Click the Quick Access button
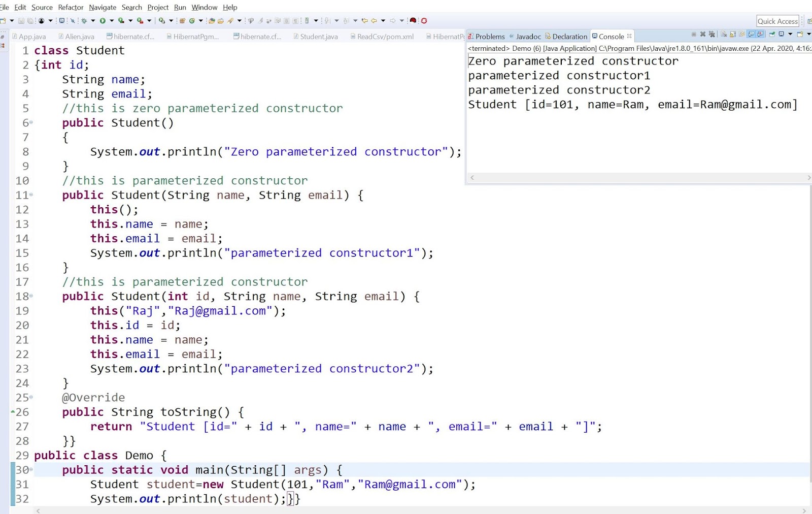This screenshot has width=812, height=514. point(778,21)
